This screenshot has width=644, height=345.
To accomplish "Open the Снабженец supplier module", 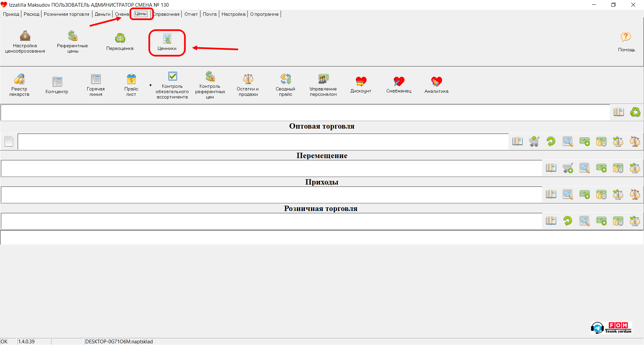I will (x=399, y=85).
